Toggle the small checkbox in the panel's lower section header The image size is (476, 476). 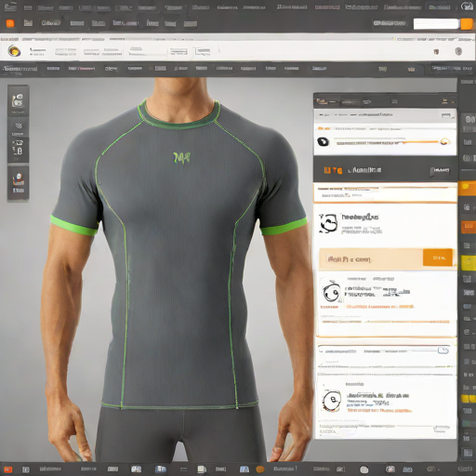[443, 350]
